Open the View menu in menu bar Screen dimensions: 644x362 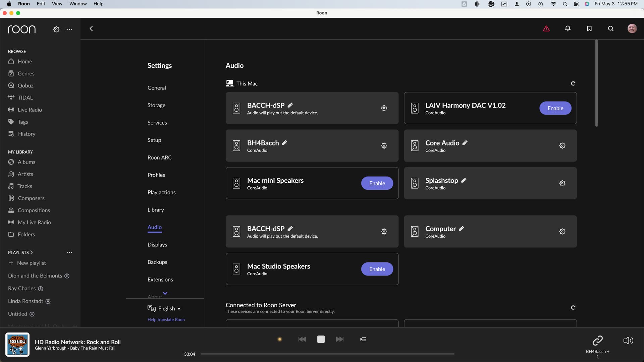pyautogui.click(x=57, y=4)
